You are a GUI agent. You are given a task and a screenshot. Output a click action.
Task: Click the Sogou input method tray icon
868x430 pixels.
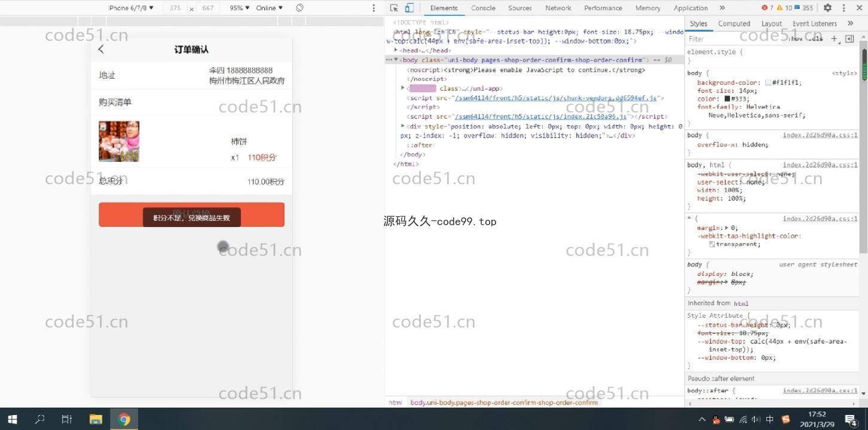point(786,419)
